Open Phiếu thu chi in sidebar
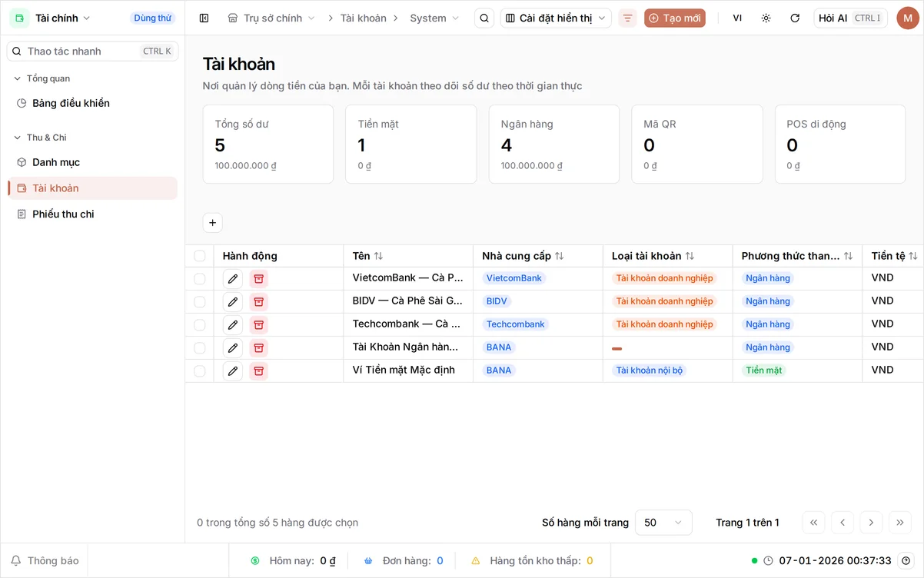The height and width of the screenshot is (578, 924). pos(92,214)
